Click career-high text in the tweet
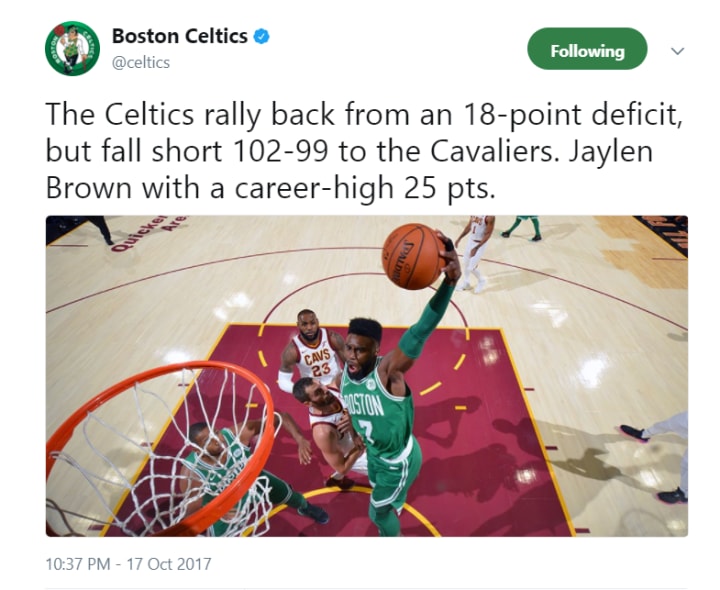Image resolution: width=720 pixels, height=590 pixels. 315,189
